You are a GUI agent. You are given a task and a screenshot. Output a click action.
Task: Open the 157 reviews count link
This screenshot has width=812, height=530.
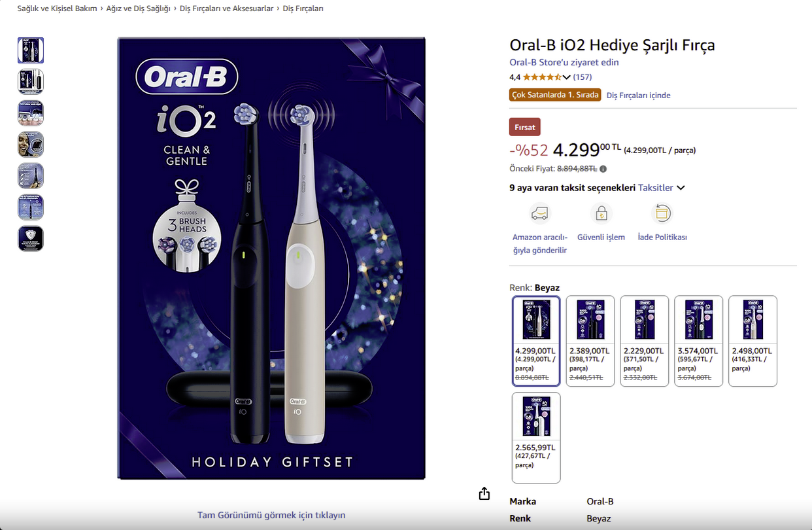tap(583, 77)
